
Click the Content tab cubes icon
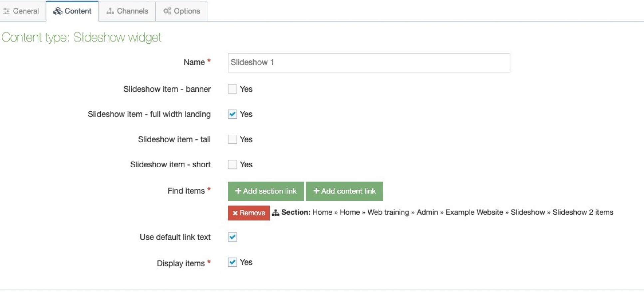click(x=58, y=11)
